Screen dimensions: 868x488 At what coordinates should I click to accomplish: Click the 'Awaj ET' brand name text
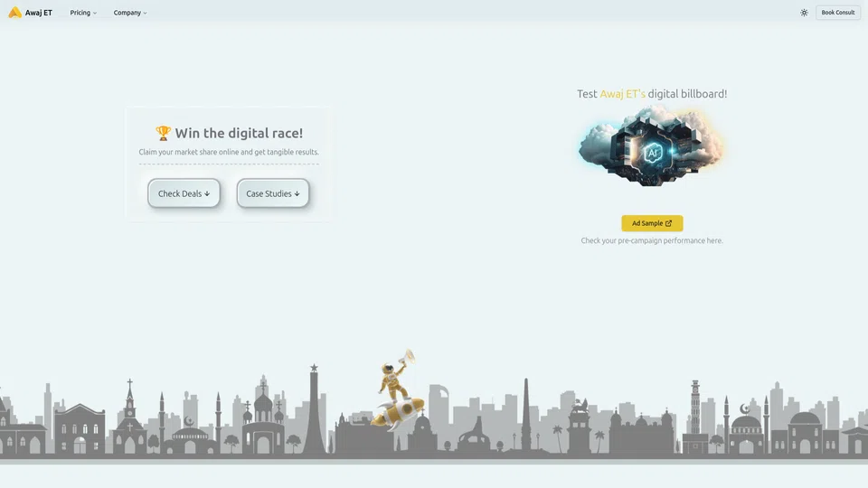(x=39, y=12)
